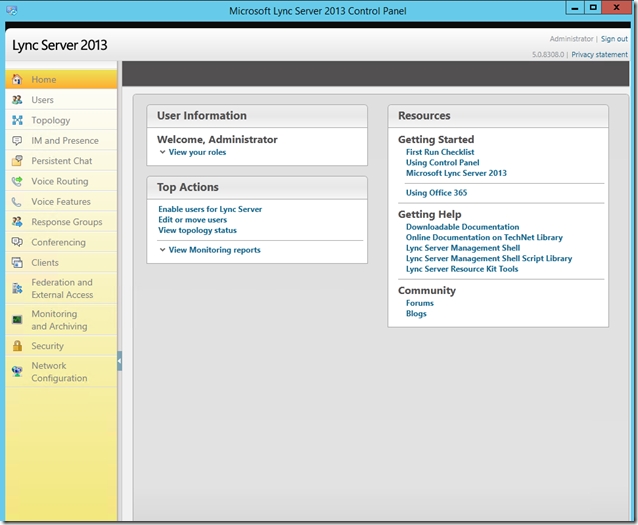Minimize the Control Panel window

(x=575, y=8)
